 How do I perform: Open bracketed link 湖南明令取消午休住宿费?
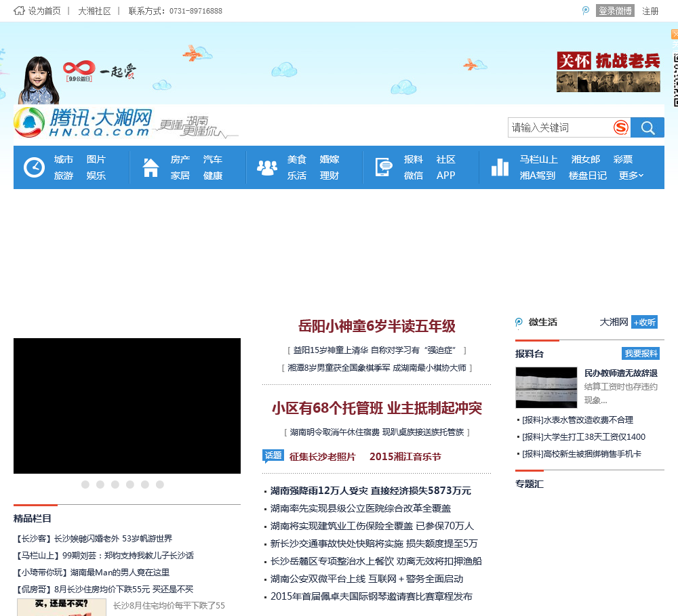coord(376,432)
